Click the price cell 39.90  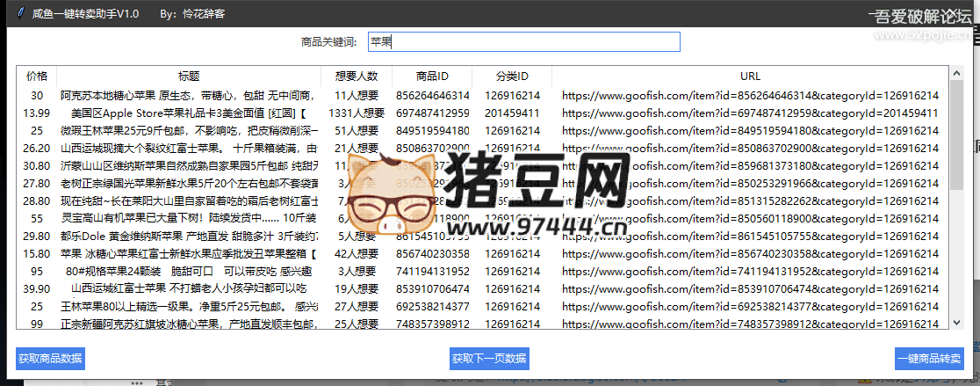pyautogui.click(x=36, y=288)
